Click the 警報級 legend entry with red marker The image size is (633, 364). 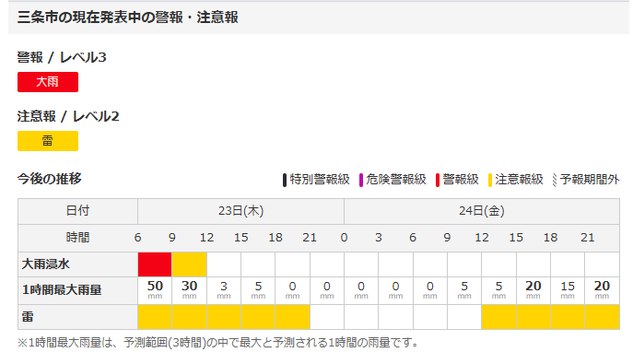click(457, 180)
